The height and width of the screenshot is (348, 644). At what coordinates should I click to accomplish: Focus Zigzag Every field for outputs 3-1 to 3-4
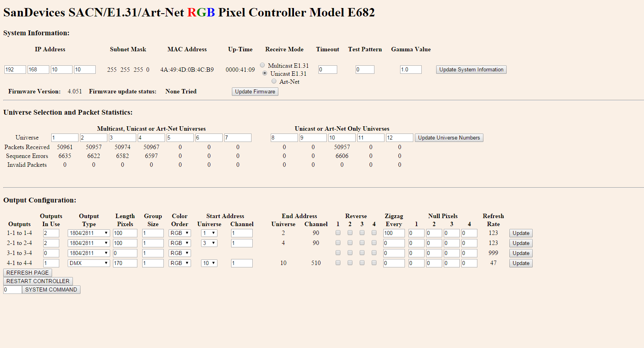pos(394,253)
